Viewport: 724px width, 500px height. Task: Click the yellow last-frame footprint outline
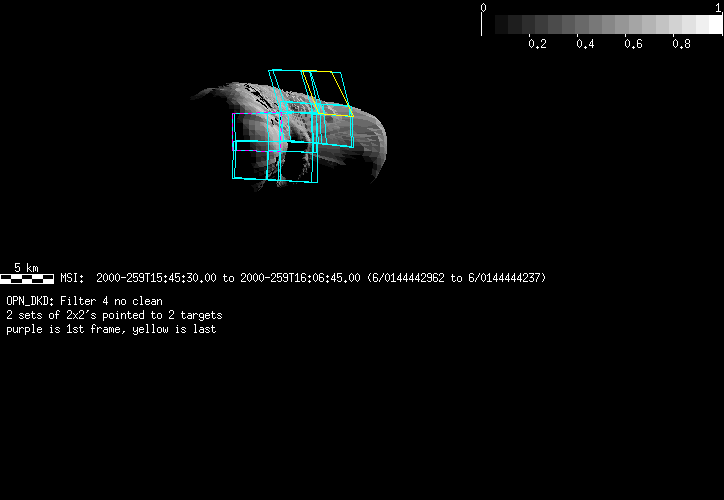click(328, 93)
